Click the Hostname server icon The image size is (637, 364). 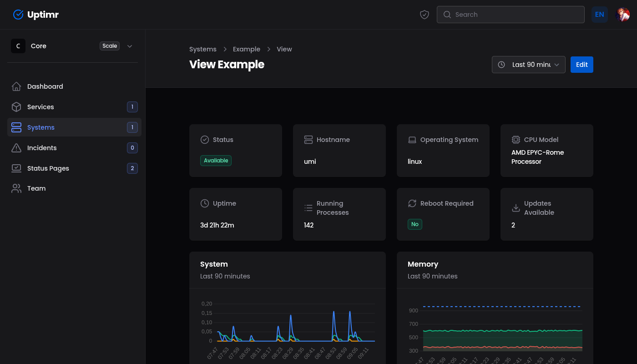tap(308, 140)
